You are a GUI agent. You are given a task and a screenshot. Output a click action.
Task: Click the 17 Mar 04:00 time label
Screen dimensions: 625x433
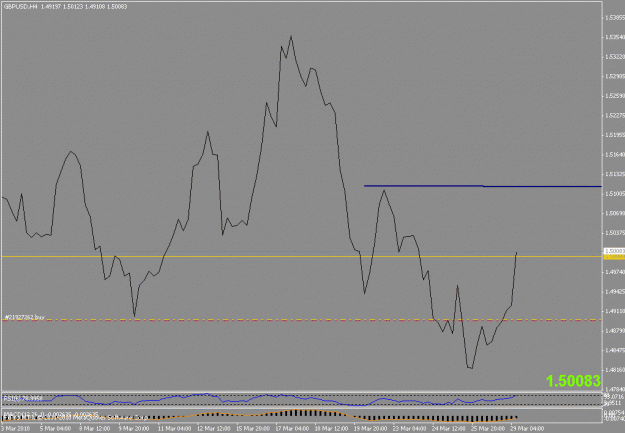pyautogui.click(x=291, y=429)
